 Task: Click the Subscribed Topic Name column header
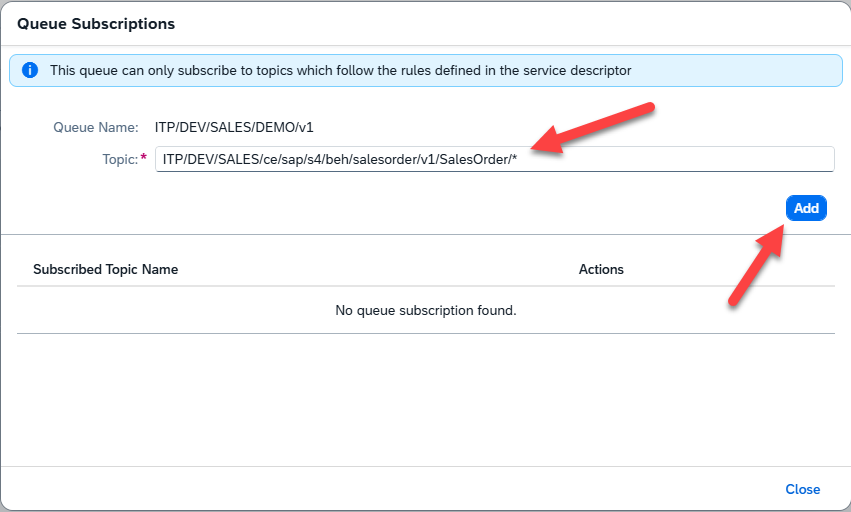[x=105, y=269]
